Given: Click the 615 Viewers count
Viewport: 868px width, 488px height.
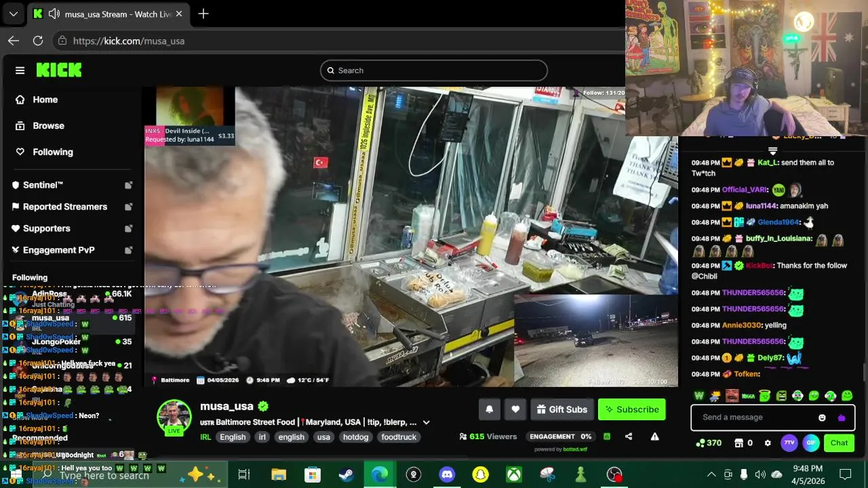Looking at the screenshot, I should (x=488, y=436).
